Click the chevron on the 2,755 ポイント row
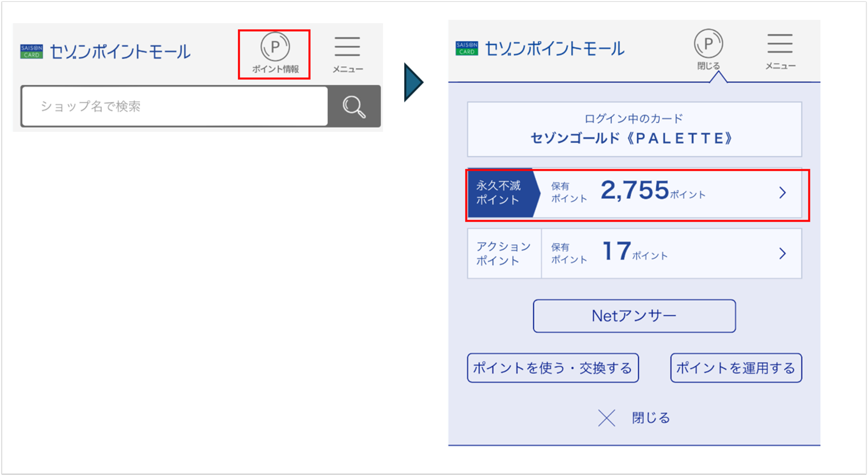 pyautogui.click(x=782, y=193)
